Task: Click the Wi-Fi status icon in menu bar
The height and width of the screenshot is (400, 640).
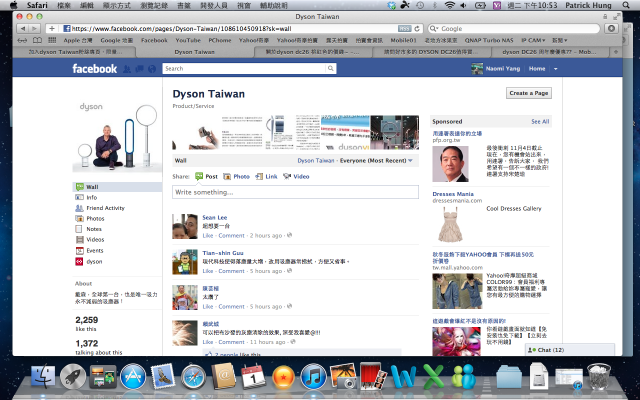Action: [x=449, y=5]
